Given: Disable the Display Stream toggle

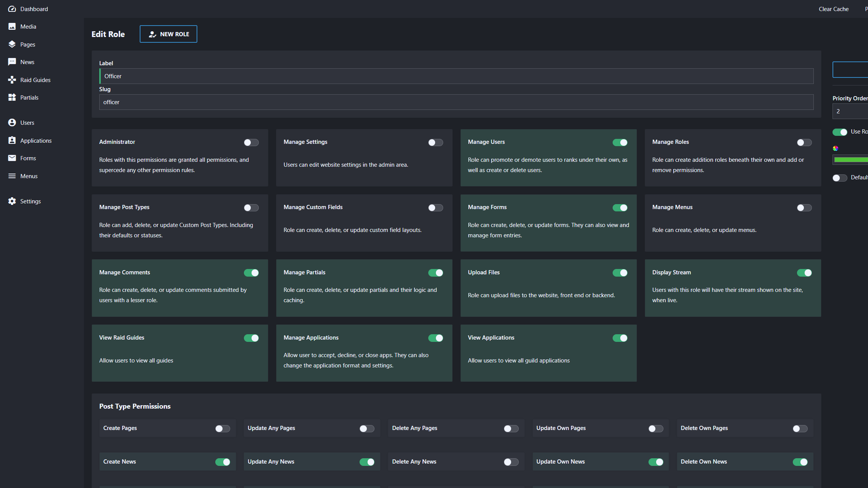Looking at the screenshot, I should pos(804,273).
